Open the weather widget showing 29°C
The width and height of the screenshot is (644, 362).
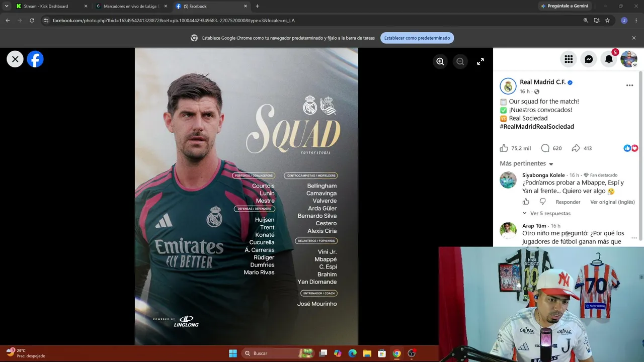(26, 353)
